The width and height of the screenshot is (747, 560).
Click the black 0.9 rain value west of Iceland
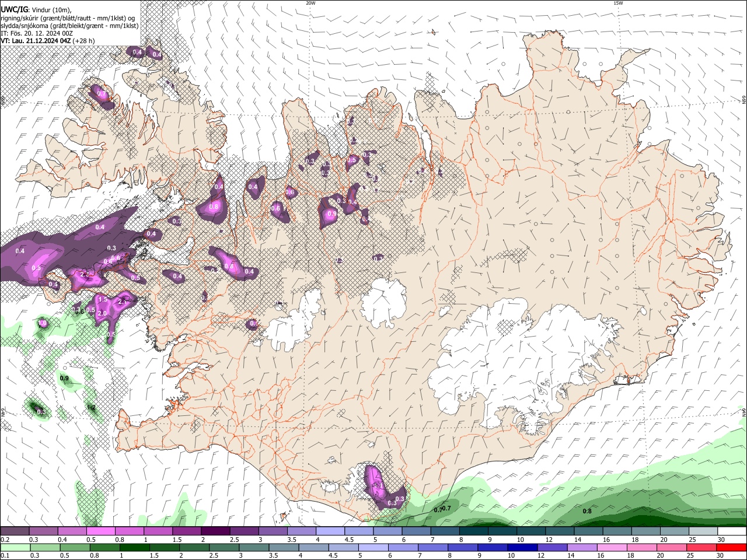(x=64, y=379)
